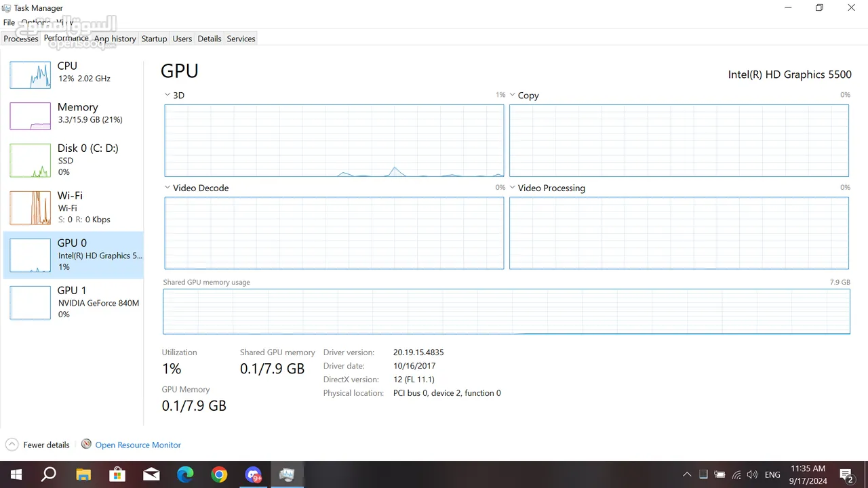Collapse view with Fewer details button
Image resolution: width=868 pixels, height=488 pixels.
tap(38, 445)
